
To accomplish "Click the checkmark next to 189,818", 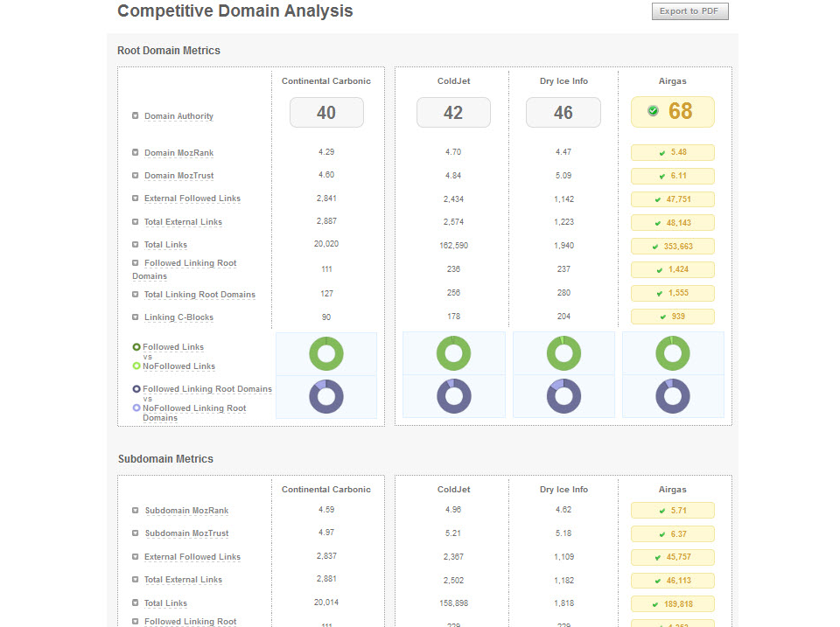I will 655,604.
